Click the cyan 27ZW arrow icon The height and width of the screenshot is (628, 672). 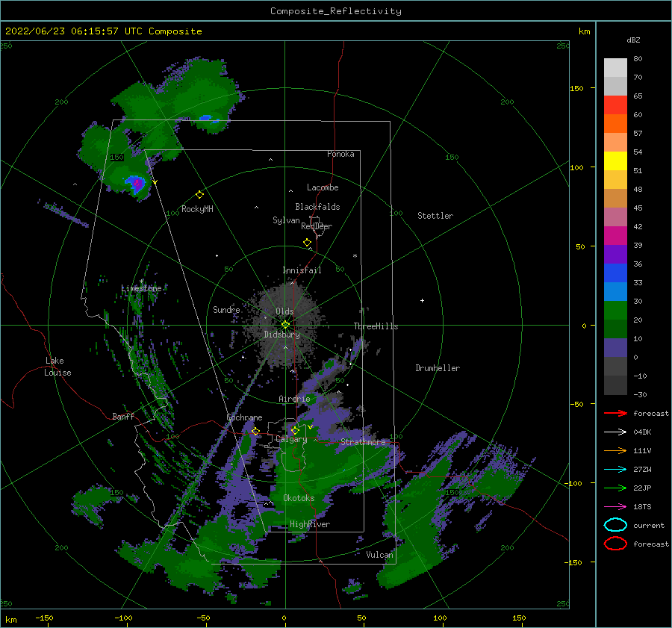click(x=615, y=470)
